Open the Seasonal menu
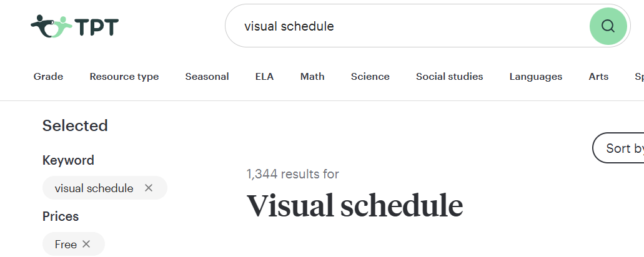Screen dimensions: 644x257 click(x=207, y=77)
